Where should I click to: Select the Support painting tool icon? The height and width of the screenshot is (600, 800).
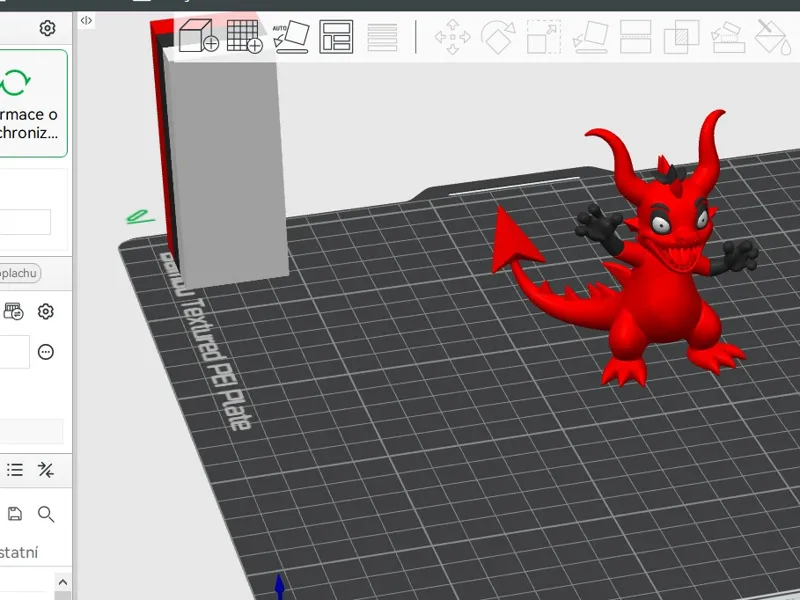coord(728,37)
